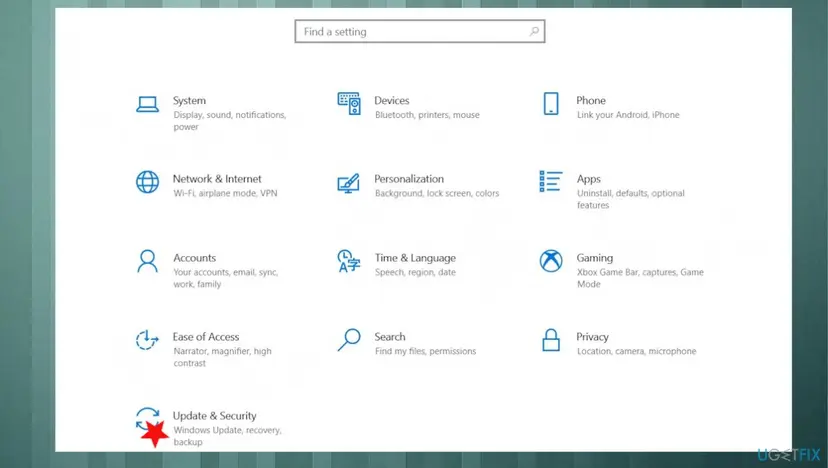Click 'Location, camera, microphone' description
Screen dimensions: 828x468
click(636, 351)
